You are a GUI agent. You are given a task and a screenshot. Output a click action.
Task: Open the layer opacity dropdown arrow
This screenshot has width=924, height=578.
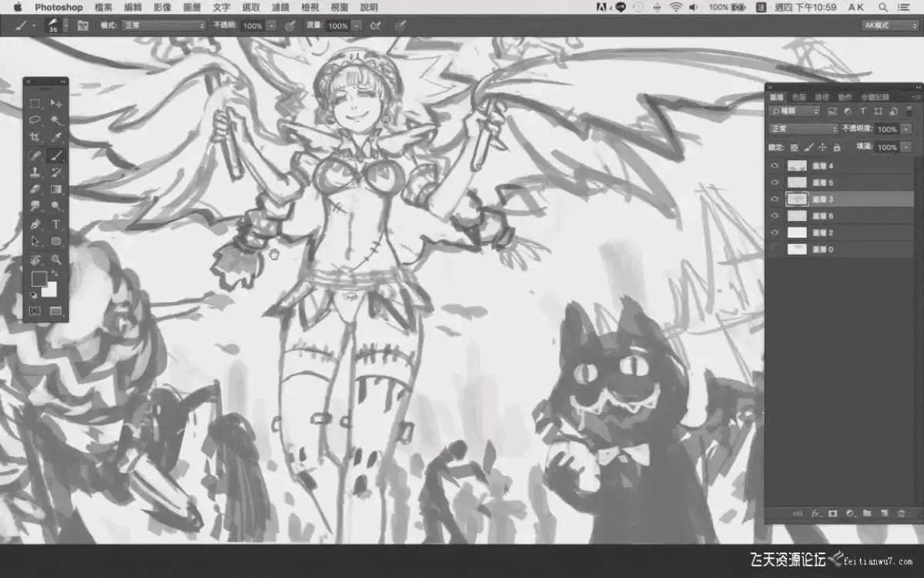(906, 129)
